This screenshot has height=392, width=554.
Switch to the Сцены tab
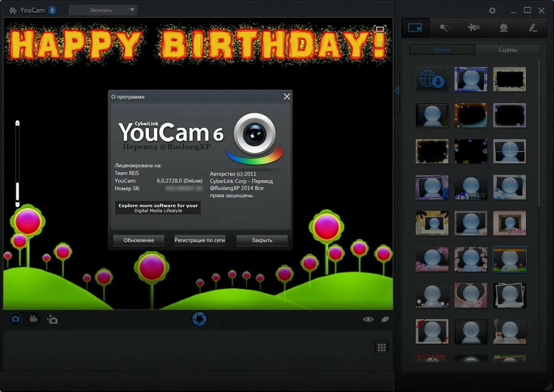pyautogui.click(x=508, y=50)
